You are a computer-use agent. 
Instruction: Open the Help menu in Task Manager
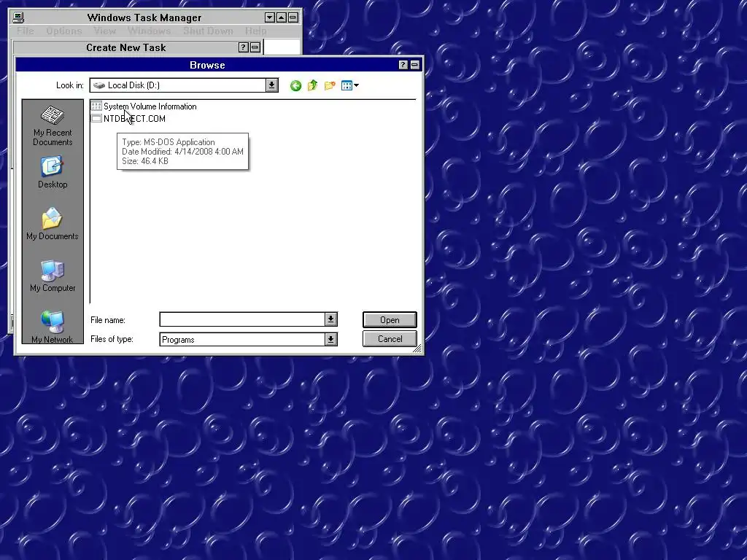pos(256,31)
